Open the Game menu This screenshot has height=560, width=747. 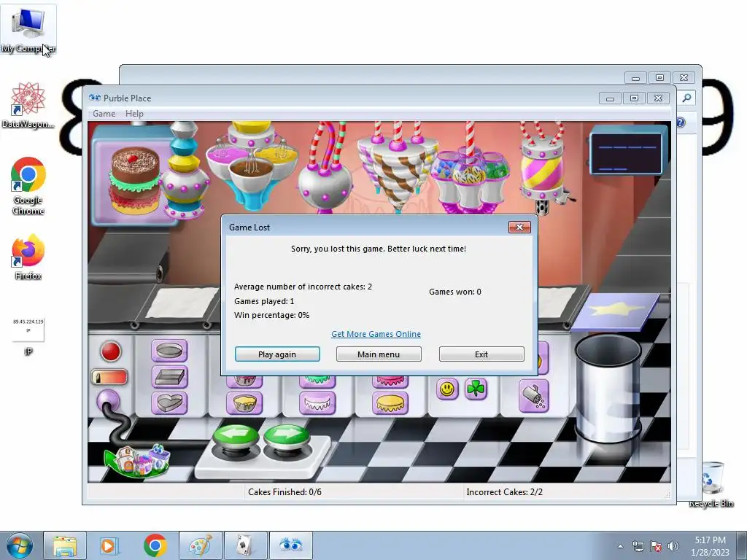104,114
